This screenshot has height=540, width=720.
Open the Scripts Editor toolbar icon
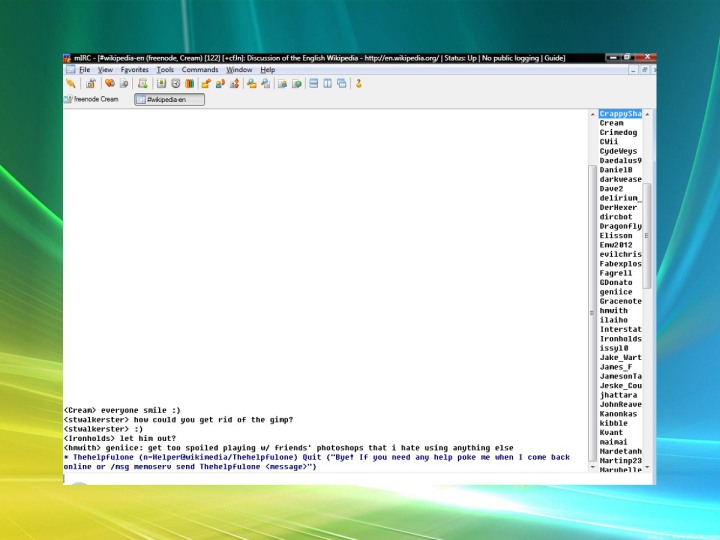pyautogui.click(x=142, y=84)
